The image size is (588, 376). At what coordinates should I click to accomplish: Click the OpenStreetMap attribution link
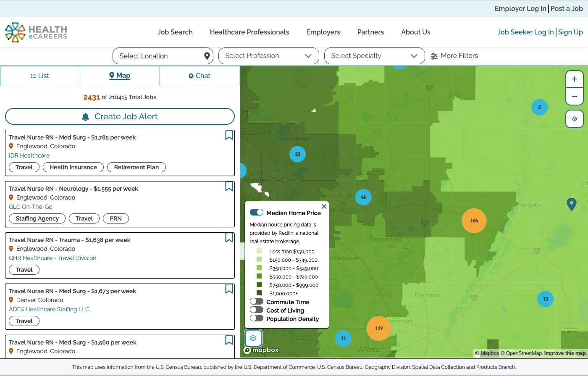tap(521, 353)
